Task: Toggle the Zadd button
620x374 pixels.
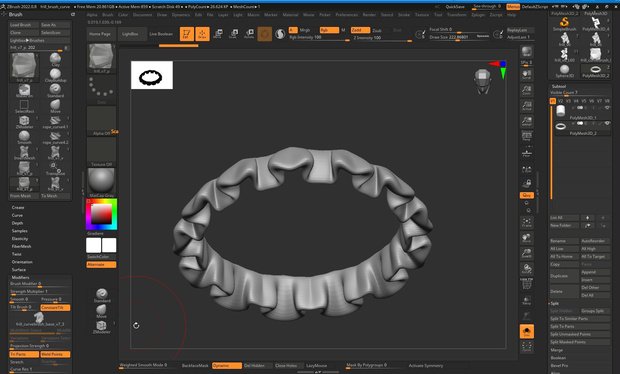Action: [360, 30]
